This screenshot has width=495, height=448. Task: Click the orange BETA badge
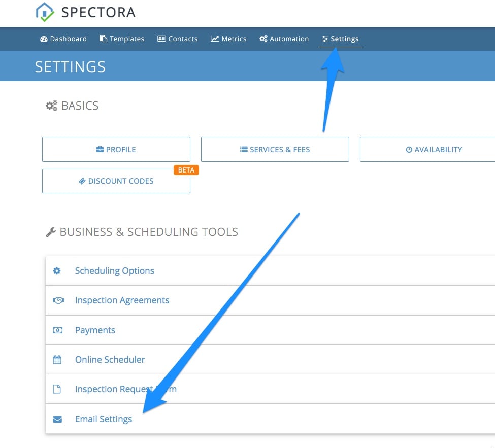(x=186, y=170)
